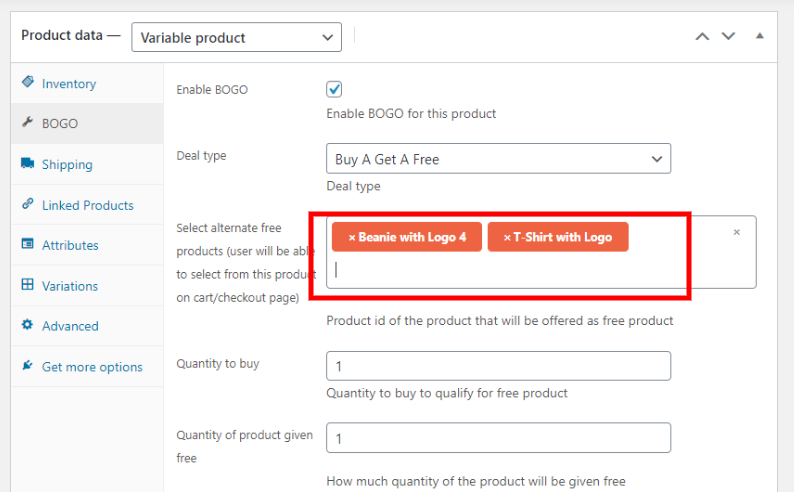Uncheck the Enable BOGO checkbox

tap(335, 89)
